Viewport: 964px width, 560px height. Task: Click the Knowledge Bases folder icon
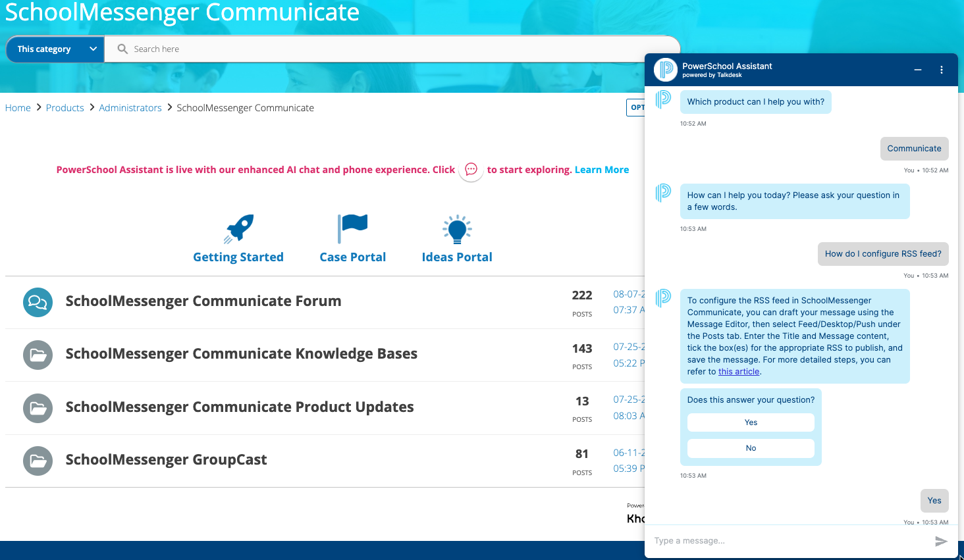[x=38, y=355]
